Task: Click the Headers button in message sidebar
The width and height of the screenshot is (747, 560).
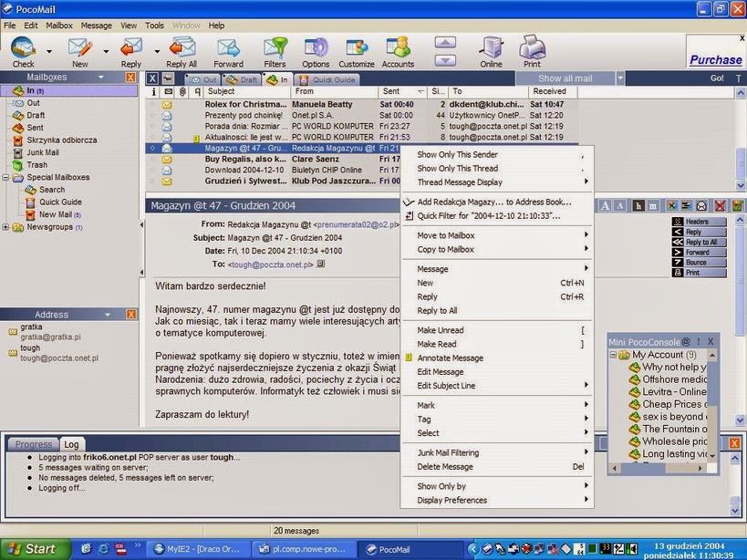Action: 699,222
